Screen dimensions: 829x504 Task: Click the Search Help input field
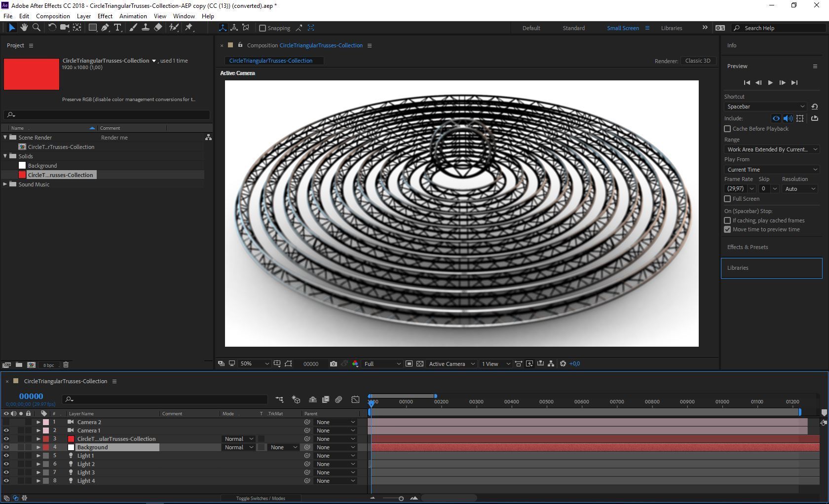(x=782, y=28)
